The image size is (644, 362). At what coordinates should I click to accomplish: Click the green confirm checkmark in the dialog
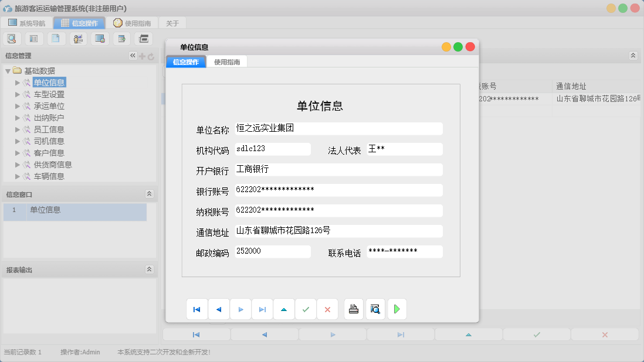pos(306,309)
